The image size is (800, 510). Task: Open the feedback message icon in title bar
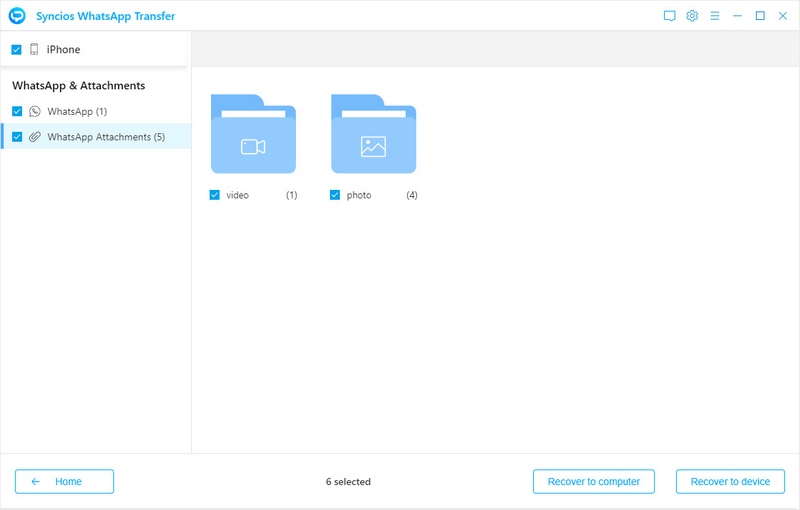pyautogui.click(x=669, y=16)
